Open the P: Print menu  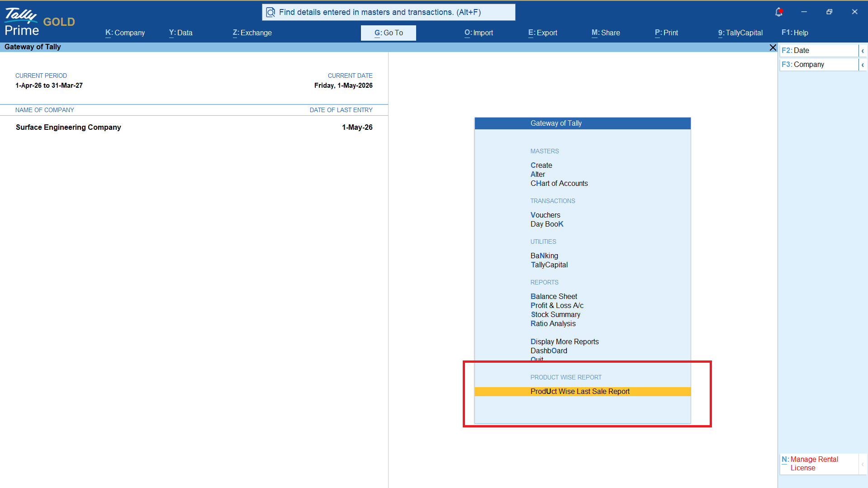pyautogui.click(x=666, y=33)
